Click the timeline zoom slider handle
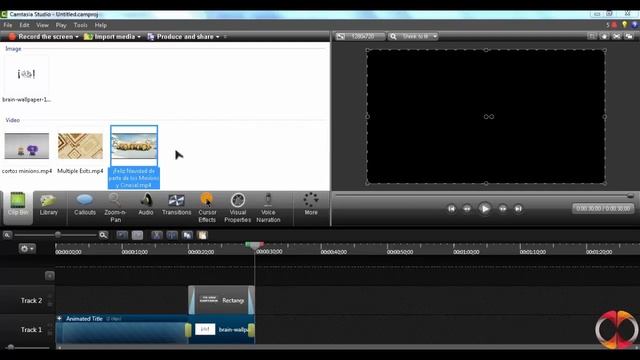The image size is (640, 360). (58, 235)
